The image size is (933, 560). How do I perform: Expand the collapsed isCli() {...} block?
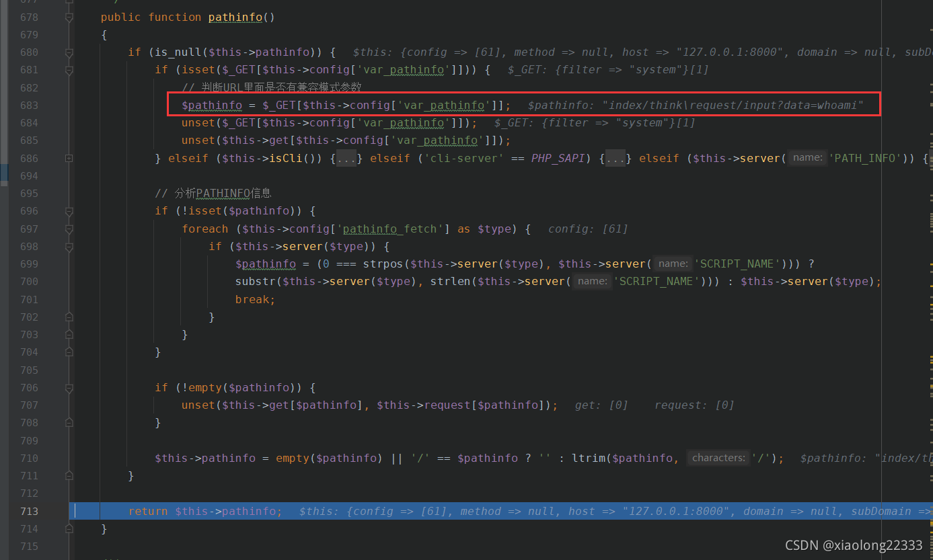pyautogui.click(x=346, y=159)
